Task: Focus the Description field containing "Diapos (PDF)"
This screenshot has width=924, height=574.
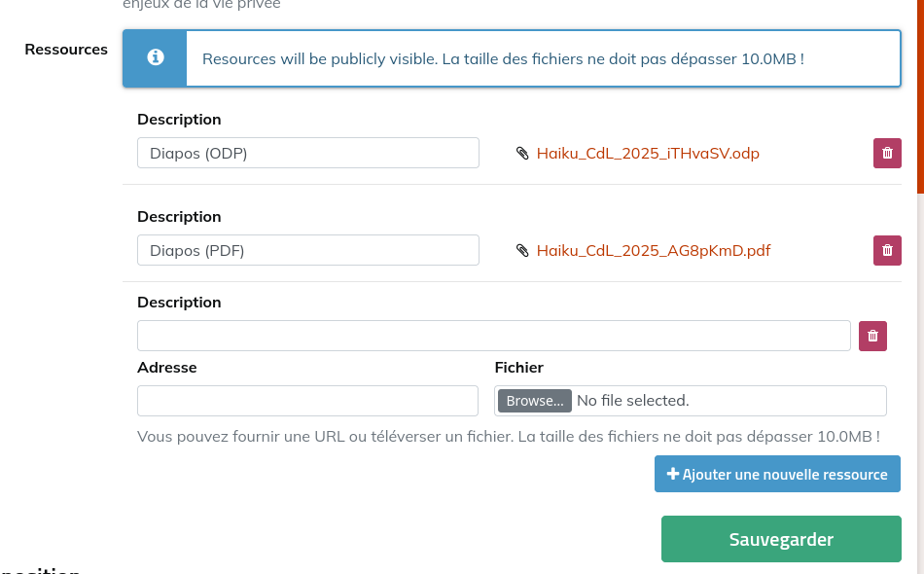Action: (x=307, y=250)
